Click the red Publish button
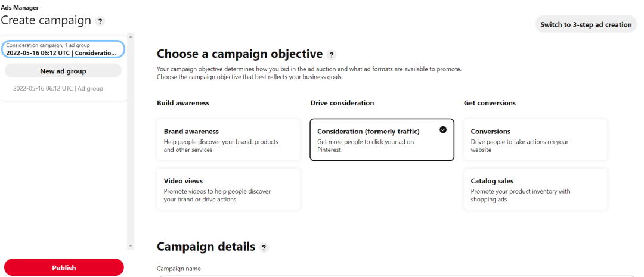The width and height of the screenshot is (644, 277). (64, 267)
